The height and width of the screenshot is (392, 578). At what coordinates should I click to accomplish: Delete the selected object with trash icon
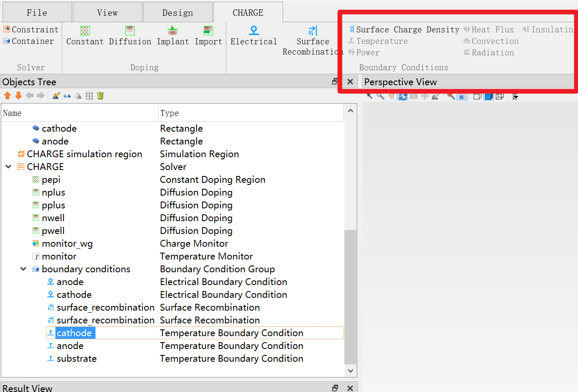tap(100, 95)
